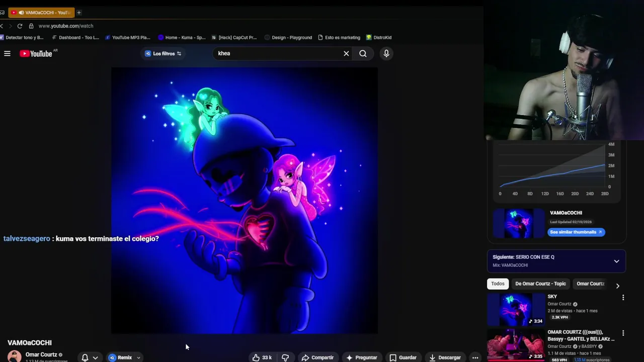Download the video with Descargar
Screen dimensions: 644x362
(x=445, y=357)
